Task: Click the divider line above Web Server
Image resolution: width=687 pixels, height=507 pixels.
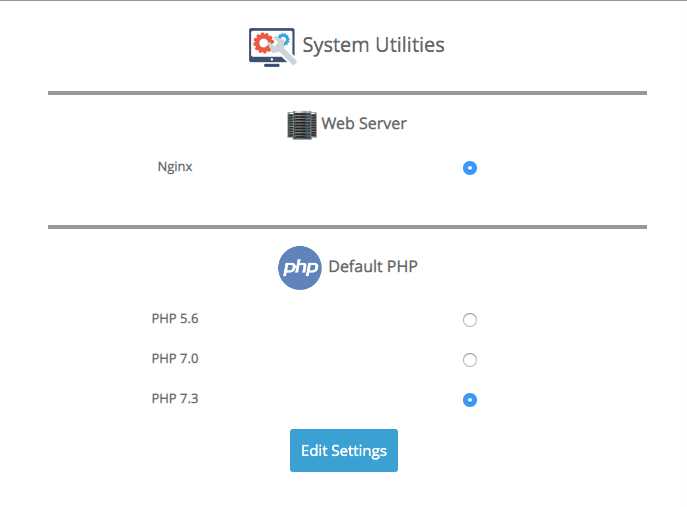Action: pyautogui.click(x=347, y=93)
